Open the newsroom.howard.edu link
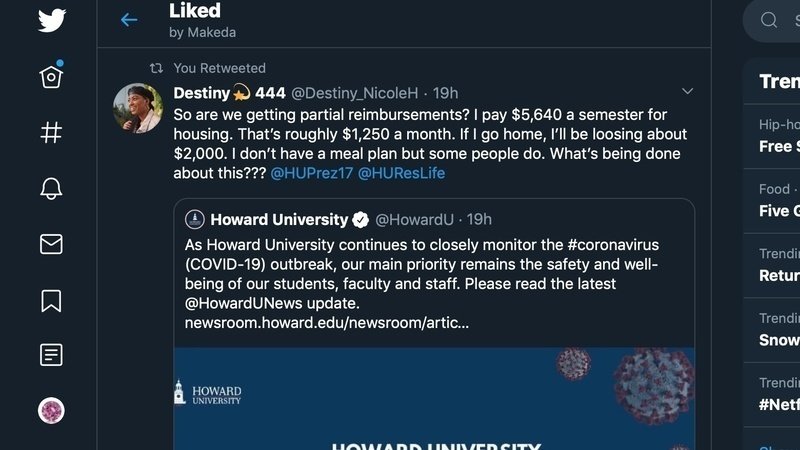800x450 pixels. click(x=327, y=323)
